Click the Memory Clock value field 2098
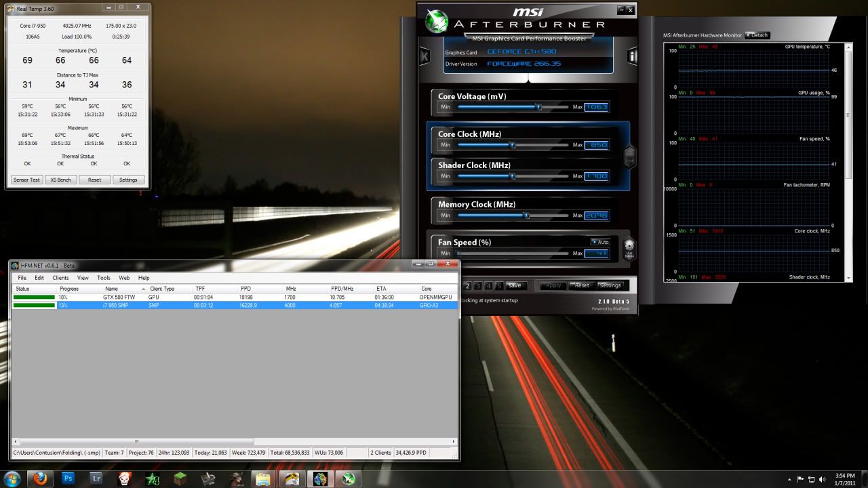Screen dimensions: 868x488 597,216
